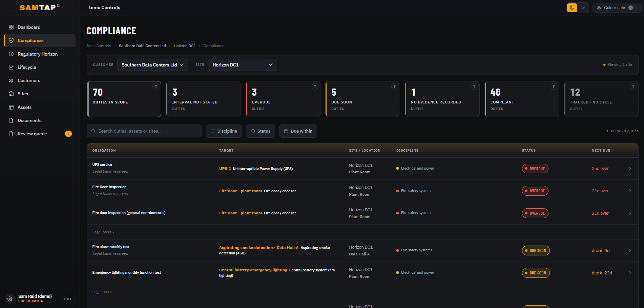
Task: Expand the Fire alarm weekly test chevron
Action: click(630, 251)
